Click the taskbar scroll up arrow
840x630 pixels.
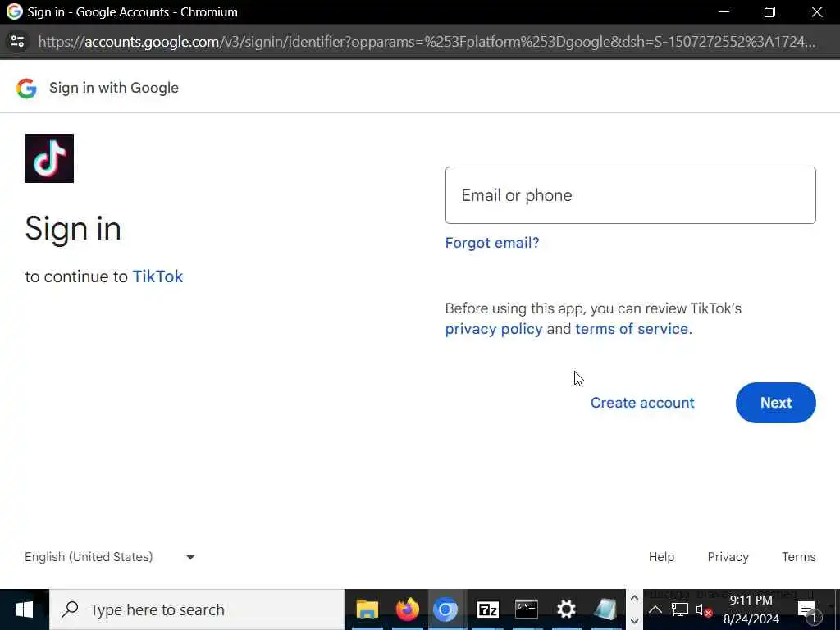634,598
